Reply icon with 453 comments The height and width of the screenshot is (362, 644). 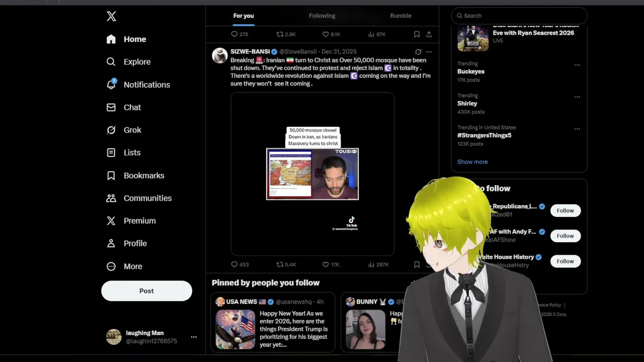tap(239, 264)
